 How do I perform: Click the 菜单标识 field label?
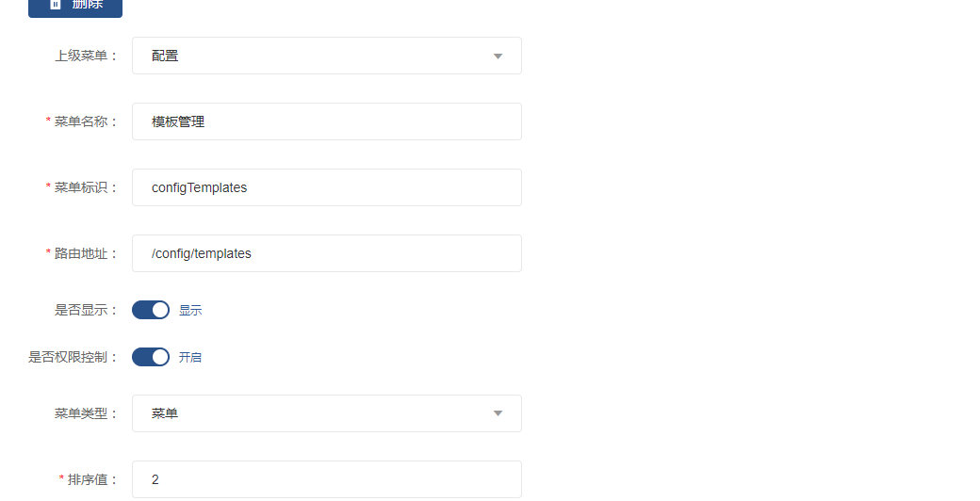click(86, 187)
